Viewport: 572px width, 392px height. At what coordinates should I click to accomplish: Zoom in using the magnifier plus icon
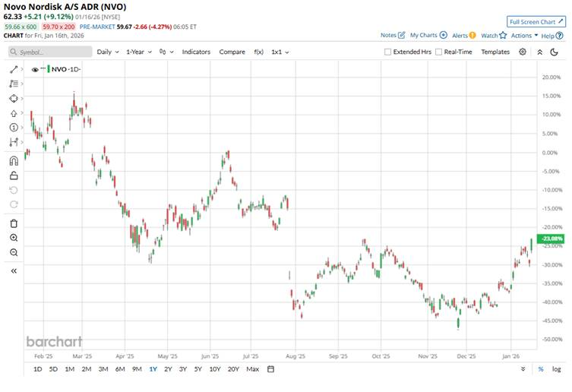[14, 238]
